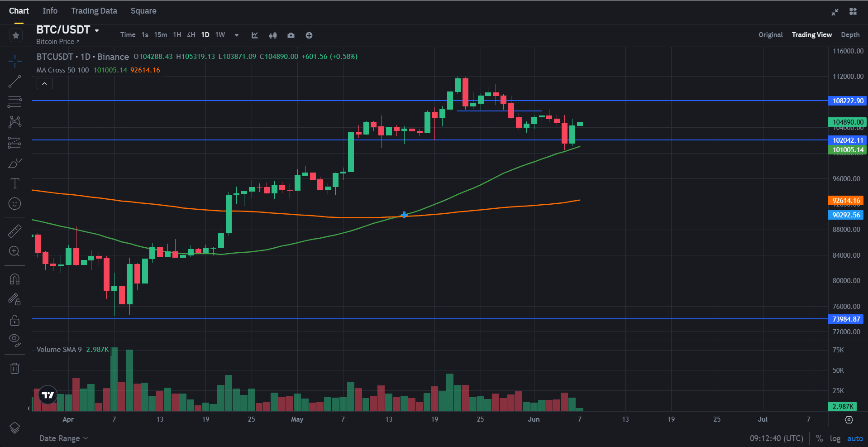Select the trend line drawing tool
Image resolution: width=868 pixels, height=447 pixels.
[14, 82]
